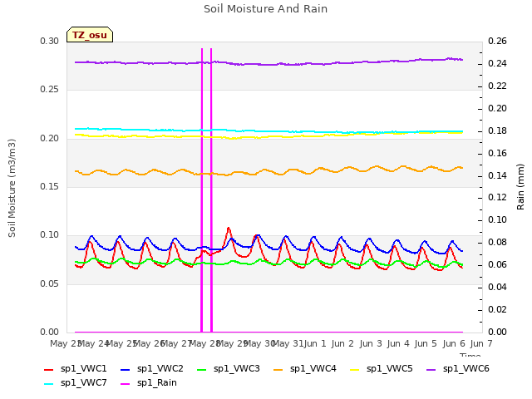
Task: Click the green sp1_VWC3 legend swatch
Action: pos(201,369)
